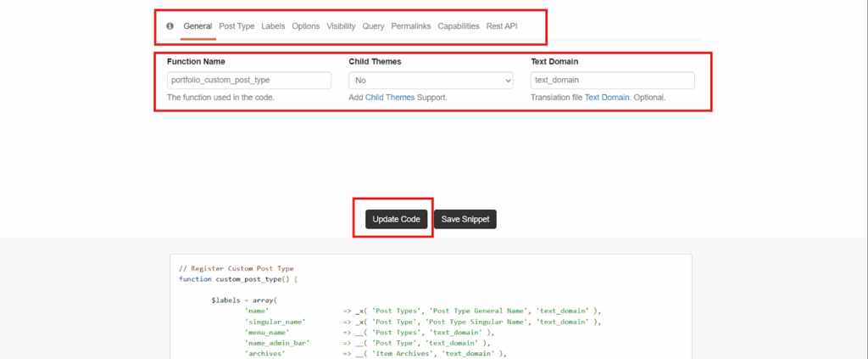Screen dimensions: 868x359
Task: Click the Text Domain input field
Action: [x=612, y=81]
